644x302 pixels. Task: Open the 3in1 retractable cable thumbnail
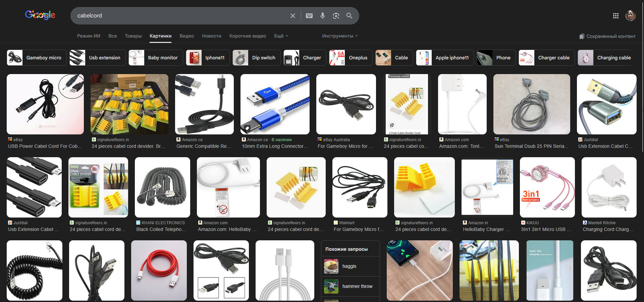(547, 187)
